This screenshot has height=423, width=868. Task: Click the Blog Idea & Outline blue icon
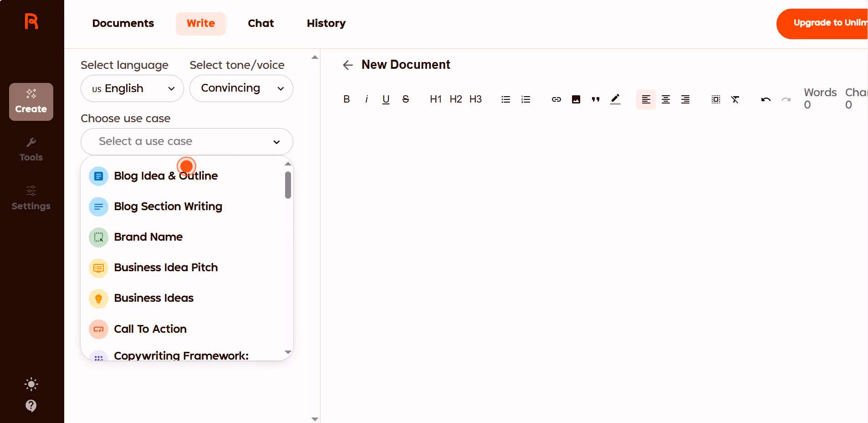click(x=98, y=176)
